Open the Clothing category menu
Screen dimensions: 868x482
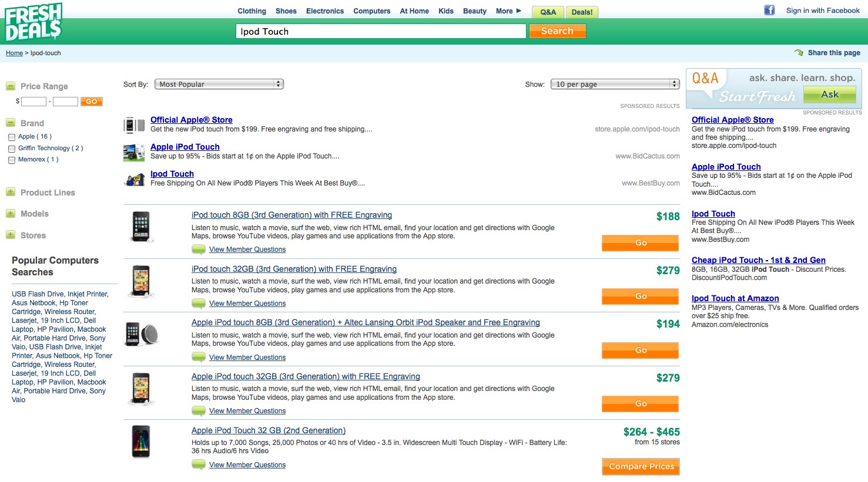tap(252, 11)
